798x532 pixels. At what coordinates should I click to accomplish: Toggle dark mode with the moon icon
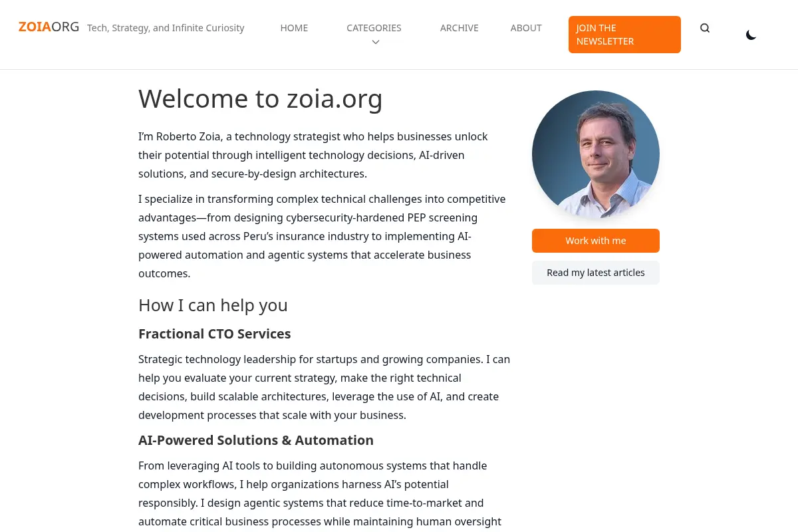click(x=751, y=35)
